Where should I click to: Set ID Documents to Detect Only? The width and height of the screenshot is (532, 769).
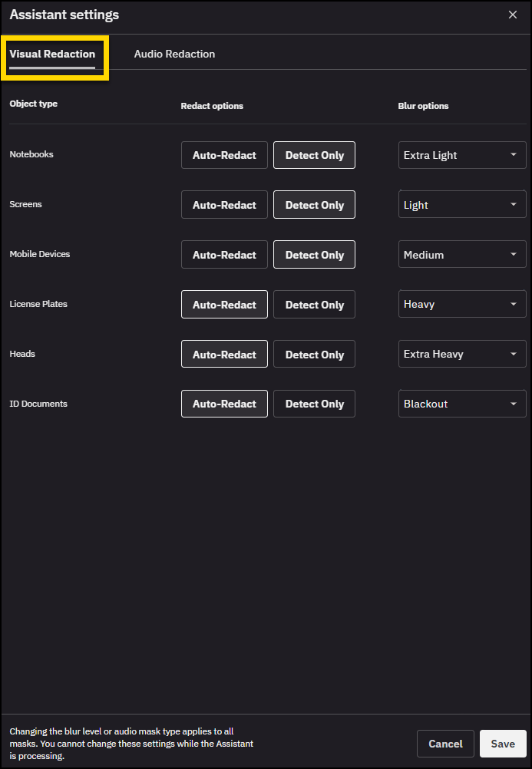(x=314, y=404)
